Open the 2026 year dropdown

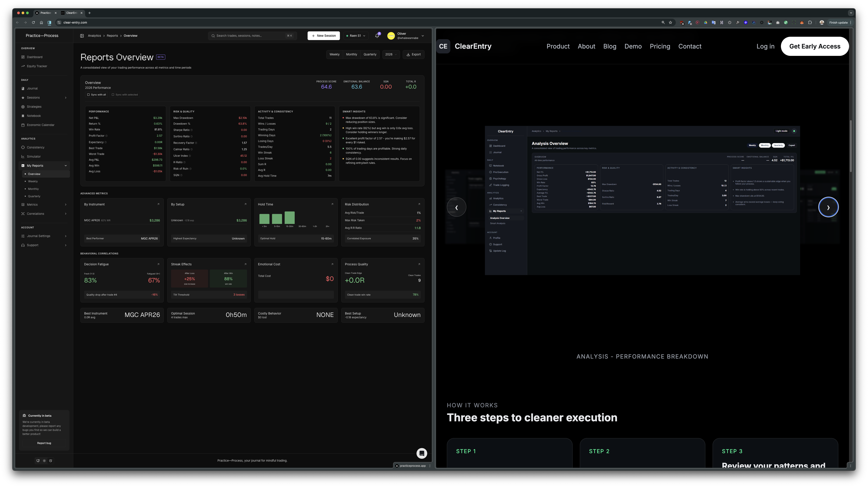[391, 55]
